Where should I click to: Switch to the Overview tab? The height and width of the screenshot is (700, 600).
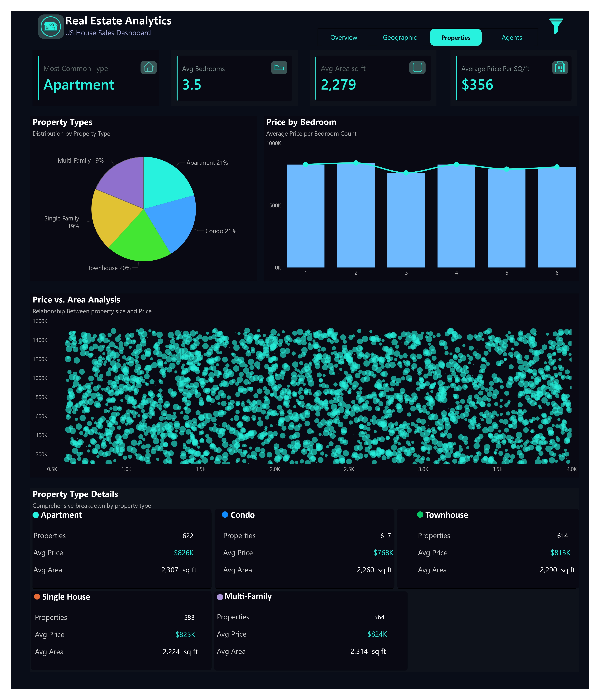(343, 37)
